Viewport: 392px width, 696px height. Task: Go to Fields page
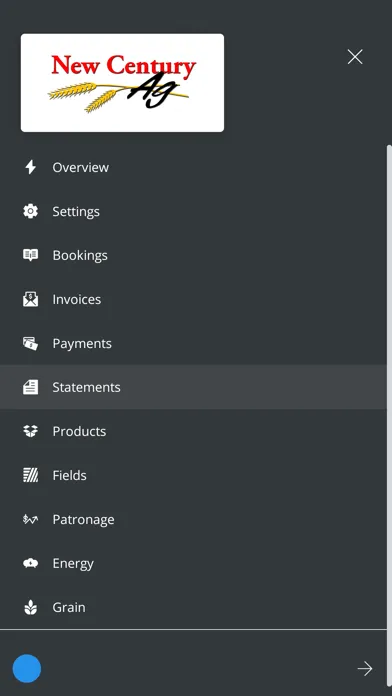(x=193, y=475)
